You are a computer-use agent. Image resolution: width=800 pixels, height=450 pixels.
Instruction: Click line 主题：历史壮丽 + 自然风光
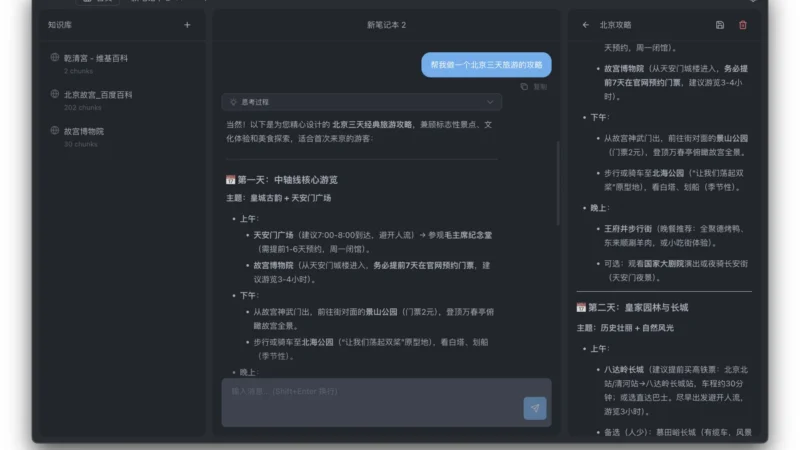(625, 328)
